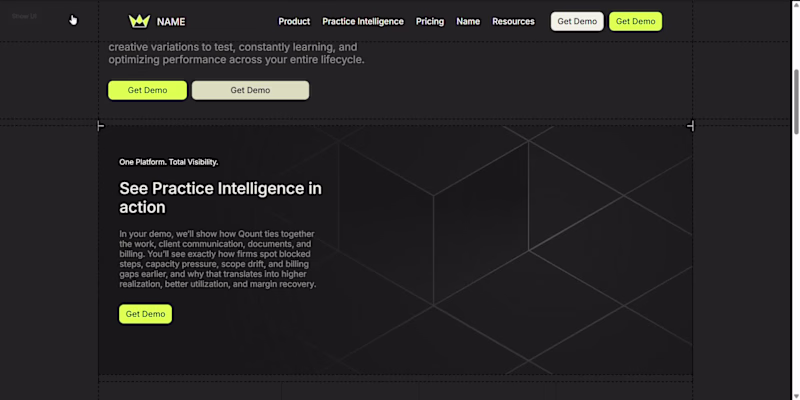Viewport: 800px width, 400px height.
Task: Select the Name item in navigation
Action: [468, 21]
